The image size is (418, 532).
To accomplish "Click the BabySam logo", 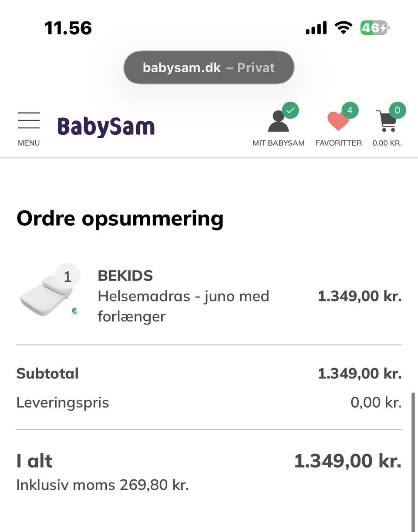I will [106, 126].
